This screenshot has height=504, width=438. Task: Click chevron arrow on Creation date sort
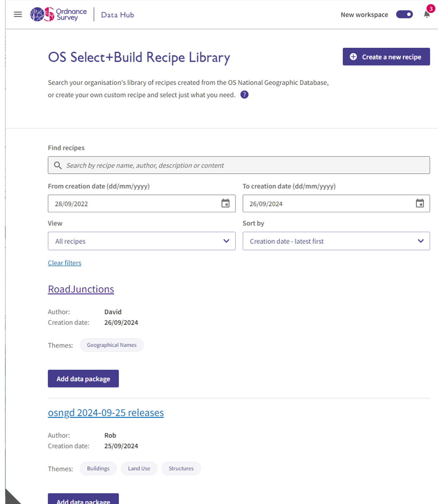point(420,241)
